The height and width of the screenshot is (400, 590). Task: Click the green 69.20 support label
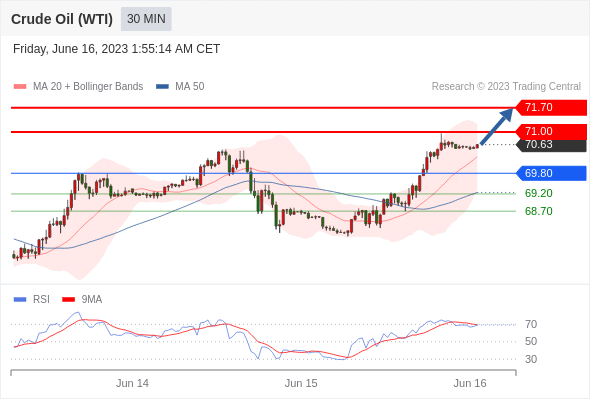click(x=538, y=193)
